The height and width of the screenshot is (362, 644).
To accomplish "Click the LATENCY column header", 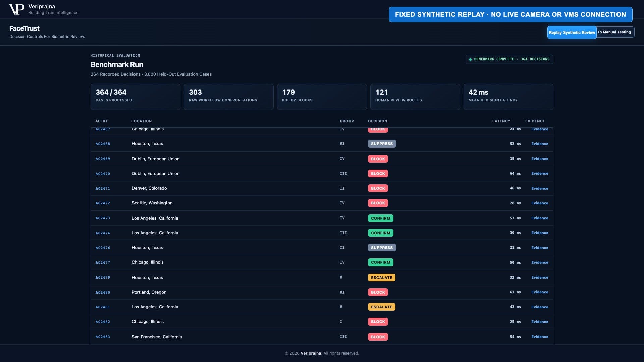I will coord(501,121).
